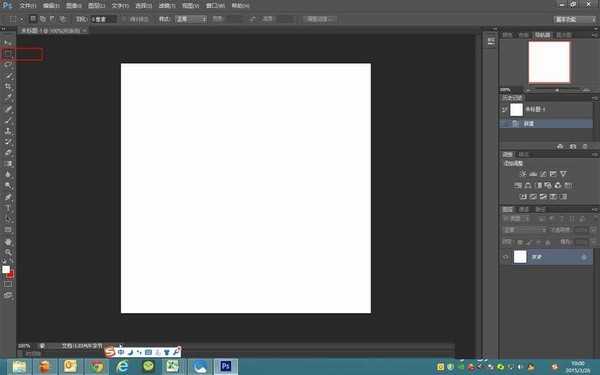
Task: Set history brush source on snapshot
Action: (x=505, y=110)
